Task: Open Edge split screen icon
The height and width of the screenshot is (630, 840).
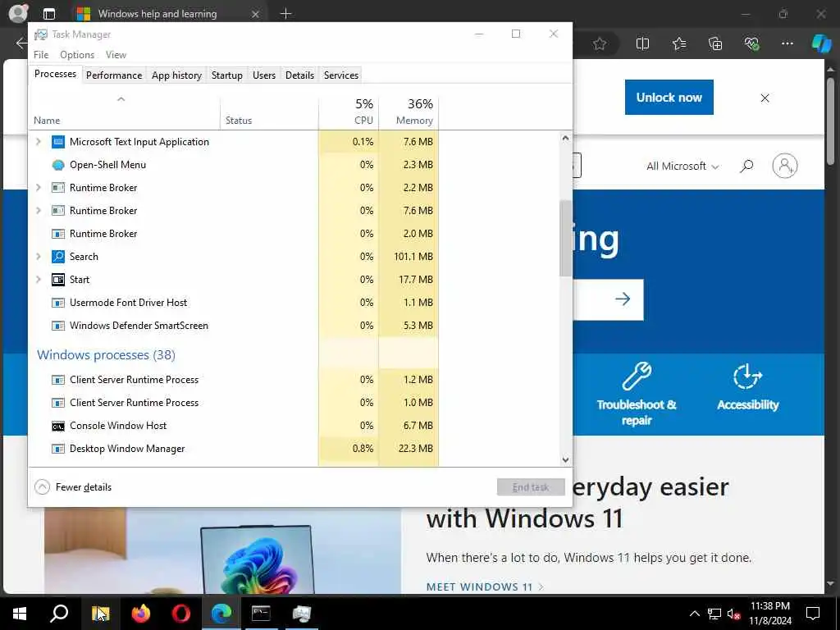Action: [x=642, y=44]
